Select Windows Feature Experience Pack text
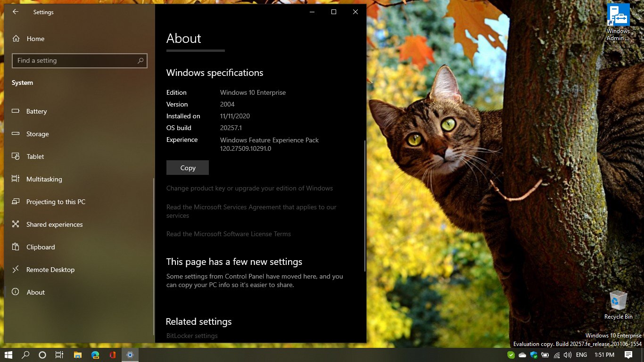The height and width of the screenshot is (362, 644). click(x=269, y=140)
